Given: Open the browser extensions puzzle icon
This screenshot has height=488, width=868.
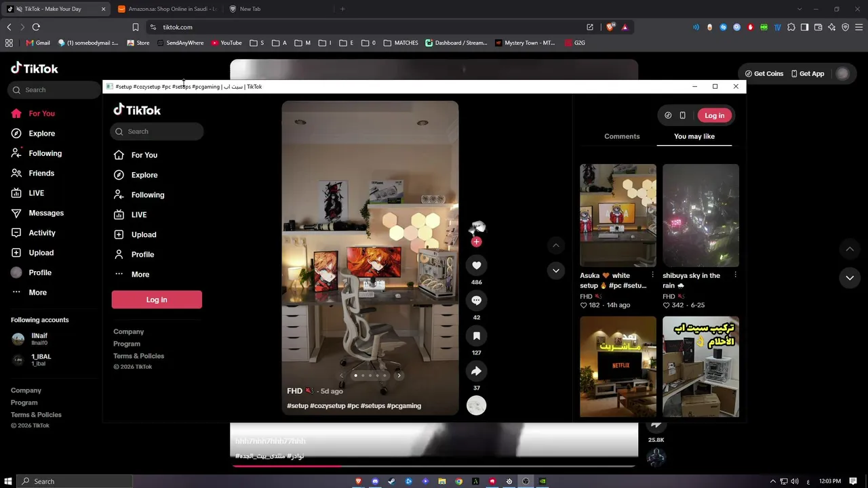Looking at the screenshot, I should tap(791, 27).
